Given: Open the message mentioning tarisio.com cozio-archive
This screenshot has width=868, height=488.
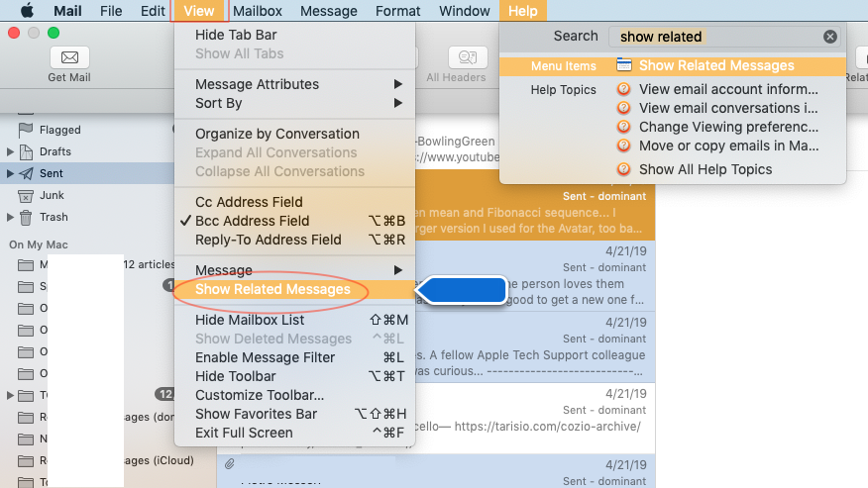Looking at the screenshot, I should (x=535, y=419).
